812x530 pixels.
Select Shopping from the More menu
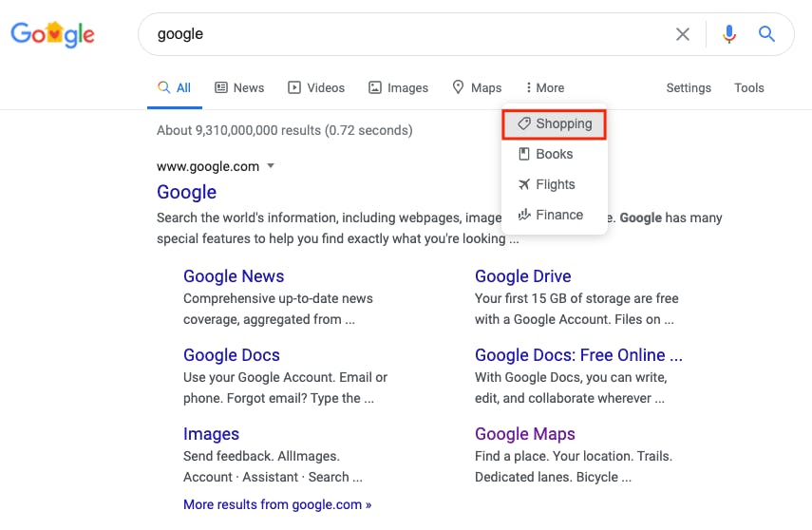coord(554,123)
